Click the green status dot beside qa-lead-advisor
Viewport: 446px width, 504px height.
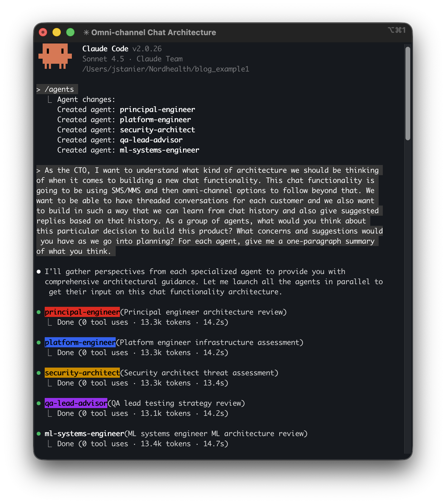point(39,403)
